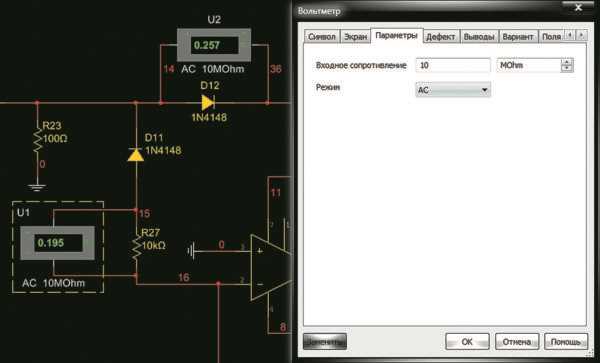Screen dimensions: 600x363
Task: Click net label 16
Action: 184,277
